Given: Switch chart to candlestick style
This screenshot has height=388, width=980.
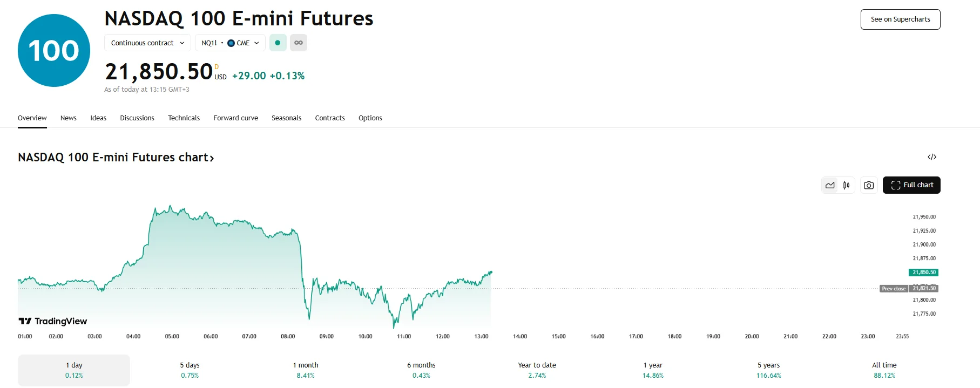Looking at the screenshot, I should [847, 185].
